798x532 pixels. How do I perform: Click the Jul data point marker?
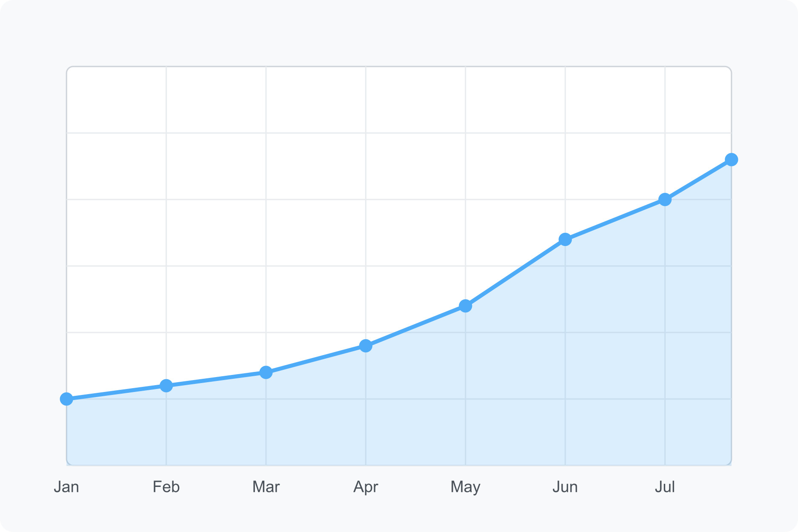tap(665, 200)
